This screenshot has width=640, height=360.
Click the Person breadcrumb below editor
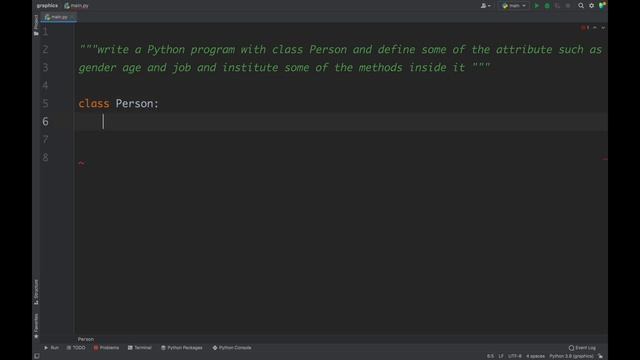pyautogui.click(x=86, y=339)
